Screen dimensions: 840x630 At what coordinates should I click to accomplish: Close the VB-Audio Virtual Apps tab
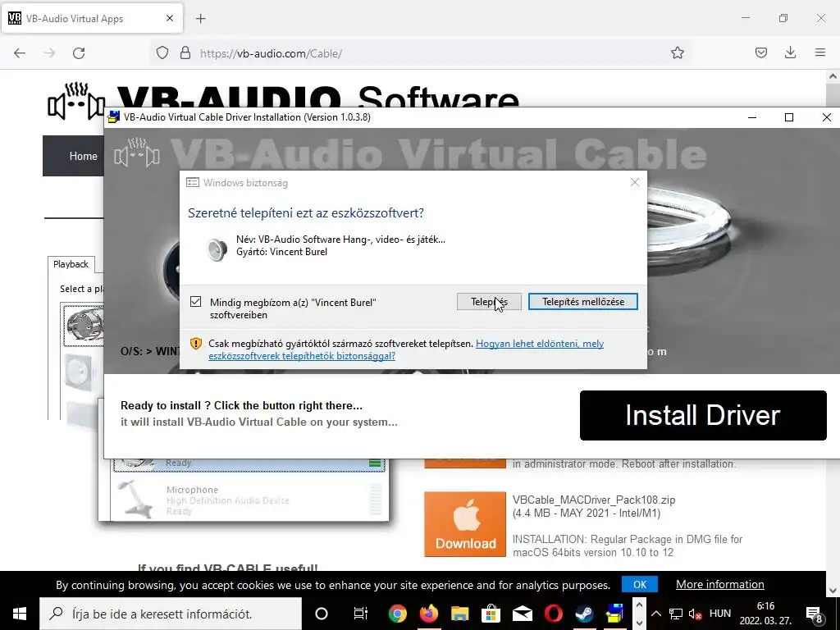pos(170,18)
